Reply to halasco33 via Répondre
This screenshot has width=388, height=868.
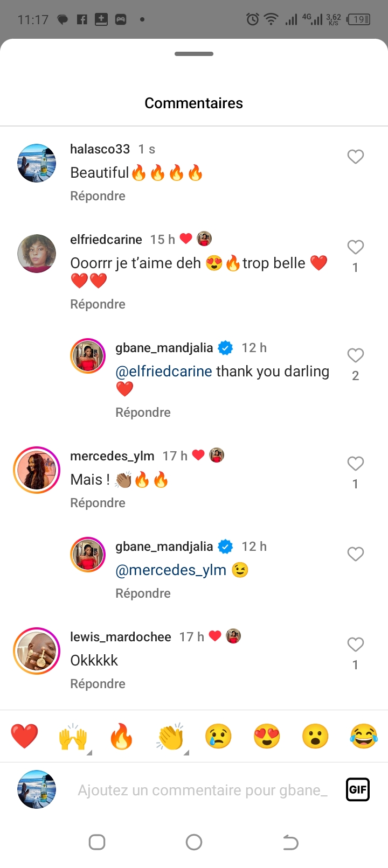click(x=98, y=196)
